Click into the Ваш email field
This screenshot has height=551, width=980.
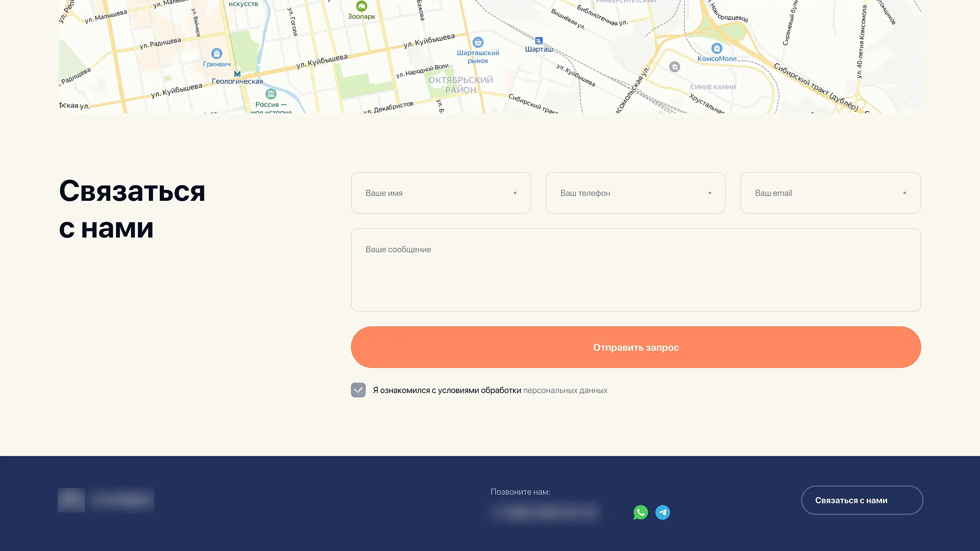(x=830, y=193)
